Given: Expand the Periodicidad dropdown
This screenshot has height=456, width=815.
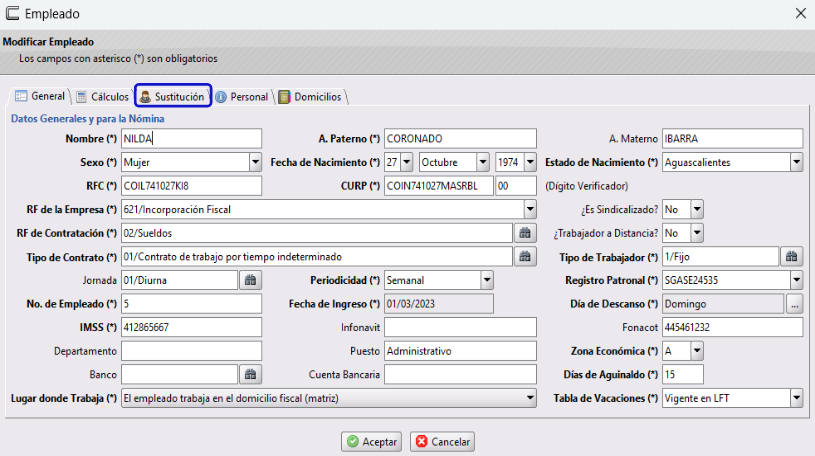Looking at the screenshot, I should click(x=487, y=280).
